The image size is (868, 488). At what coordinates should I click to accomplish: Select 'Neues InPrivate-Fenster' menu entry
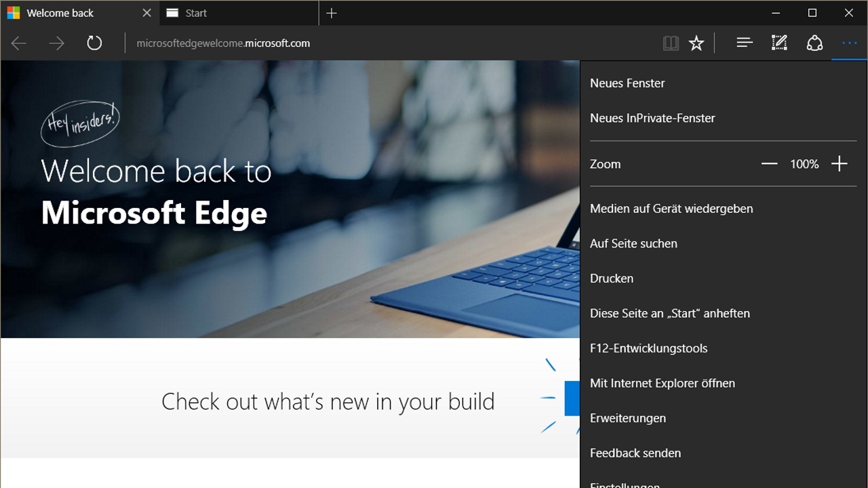pyautogui.click(x=652, y=118)
